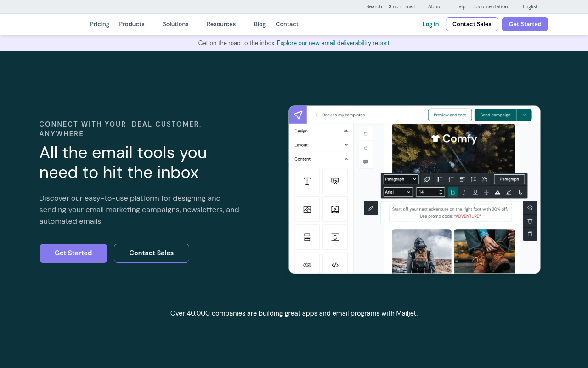Open the Paragraph style dropdown
588x368 pixels.
401,179
